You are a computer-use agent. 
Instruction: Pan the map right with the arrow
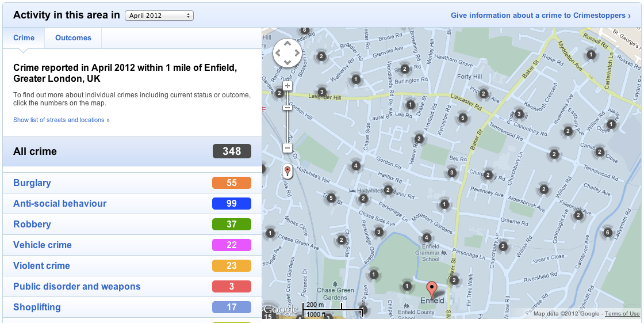point(296,54)
